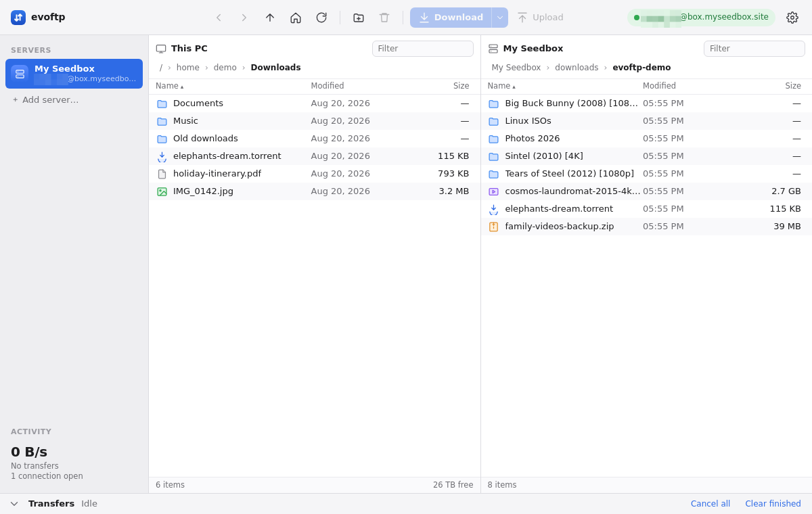812x514 pixels.
Task: Click the Old downloads folder icon
Action: [162, 139]
